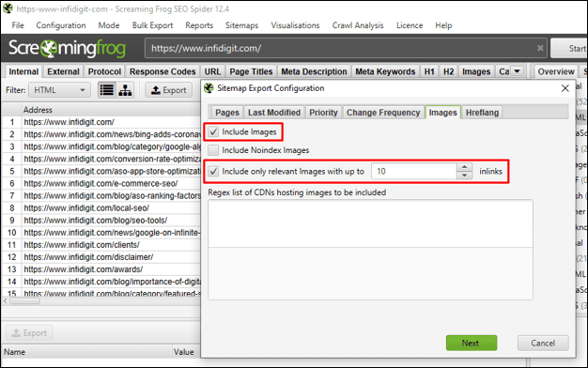Open the Bulk Export menu

152,25
